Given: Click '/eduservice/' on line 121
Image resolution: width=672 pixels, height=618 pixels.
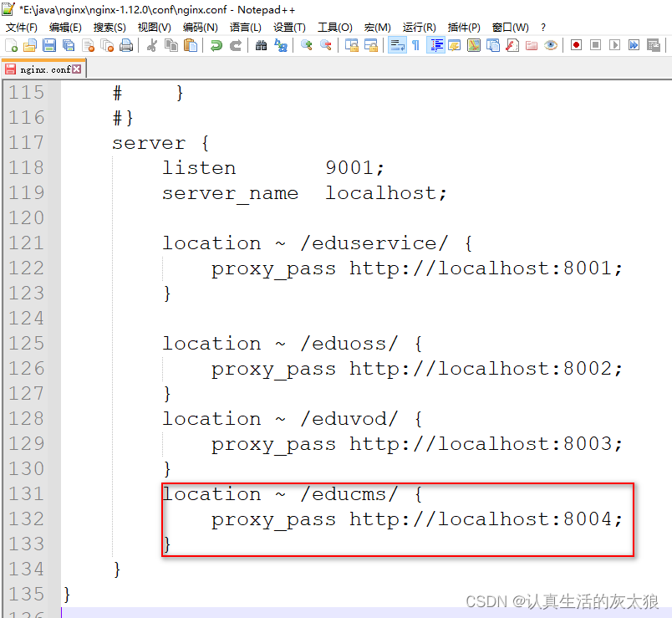Looking at the screenshot, I should [x=374, y=243].
